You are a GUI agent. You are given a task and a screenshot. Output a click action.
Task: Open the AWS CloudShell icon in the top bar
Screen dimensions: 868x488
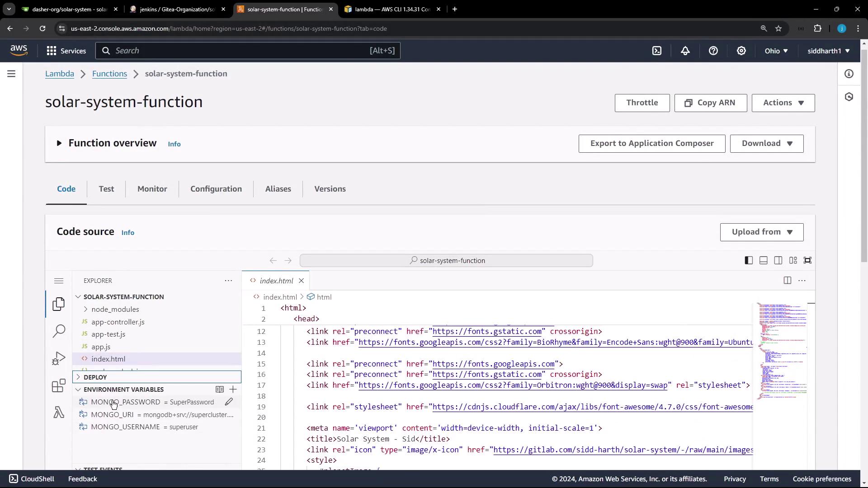657,51
